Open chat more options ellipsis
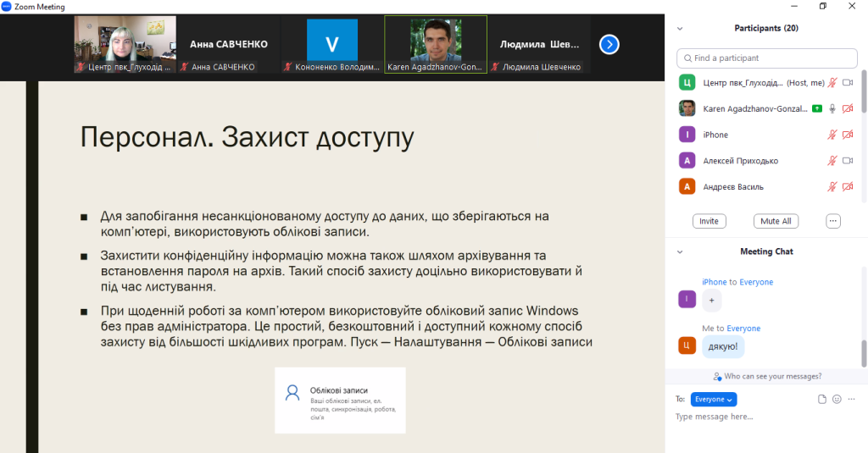Image resolution: width=868 pixels, height=453 pixels. [851, 399]
